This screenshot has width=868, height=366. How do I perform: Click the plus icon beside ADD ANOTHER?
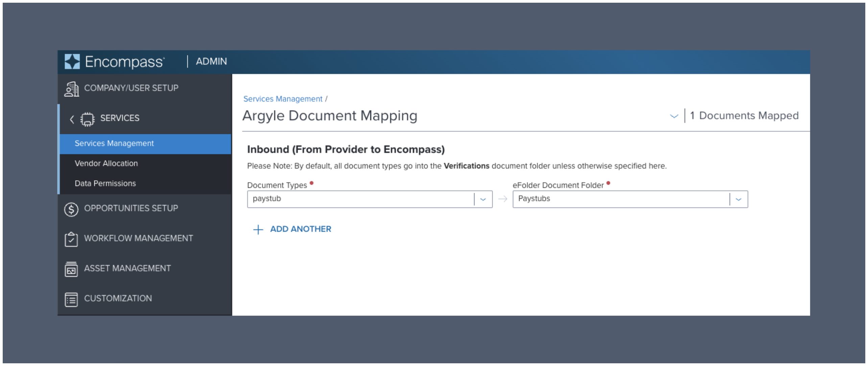258,229
